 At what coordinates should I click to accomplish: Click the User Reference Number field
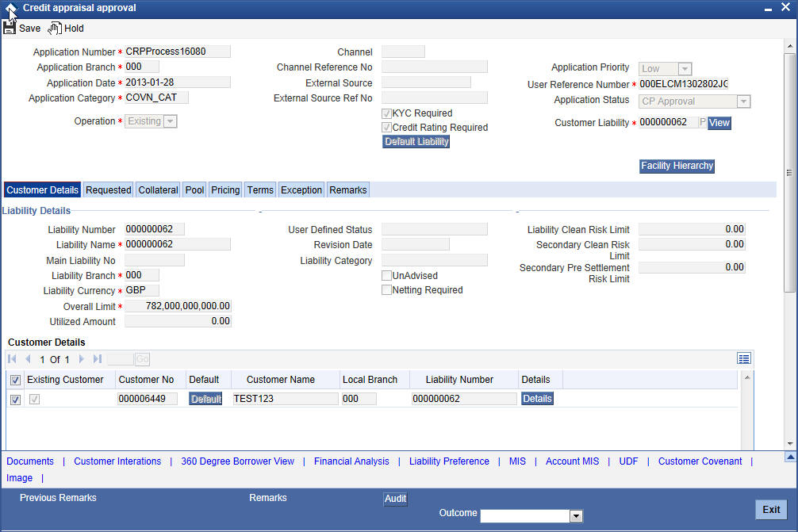pyautogui.click(x=684, y=84)
